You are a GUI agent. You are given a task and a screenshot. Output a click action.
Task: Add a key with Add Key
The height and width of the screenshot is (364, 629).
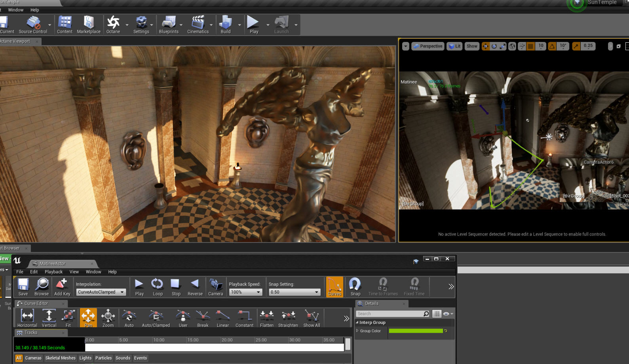62,287
